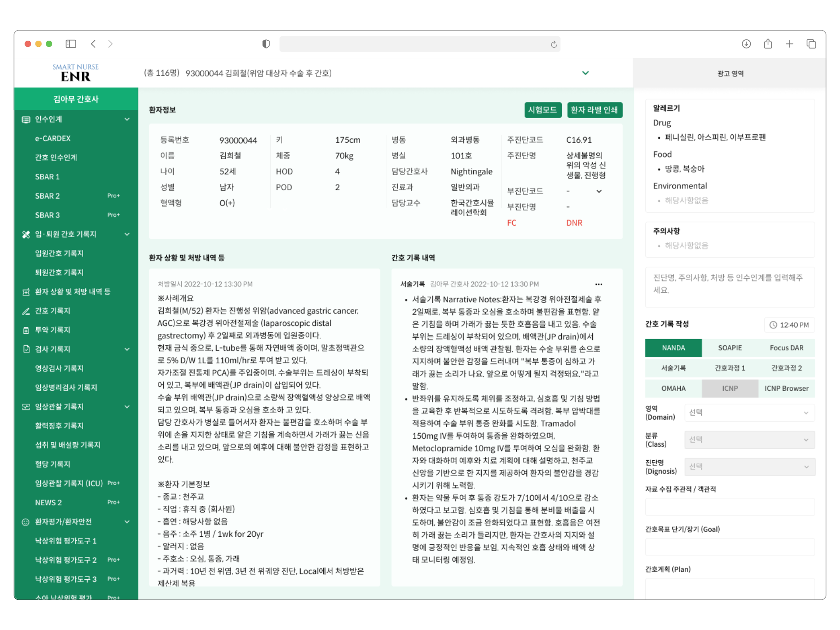The height and width of the screenshot is (630, 840).
Task: Open a new tab with the plus icon
Action: click(x=790, y=44)
